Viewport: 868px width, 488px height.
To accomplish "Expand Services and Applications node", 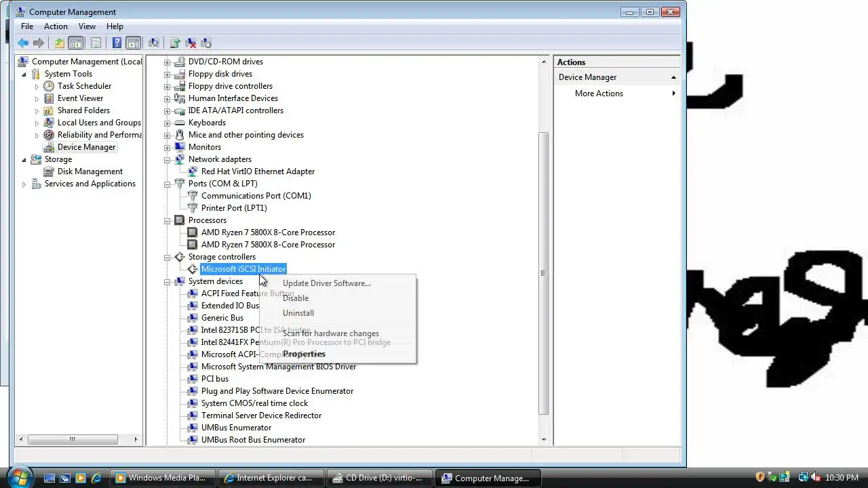I will 24,184.
